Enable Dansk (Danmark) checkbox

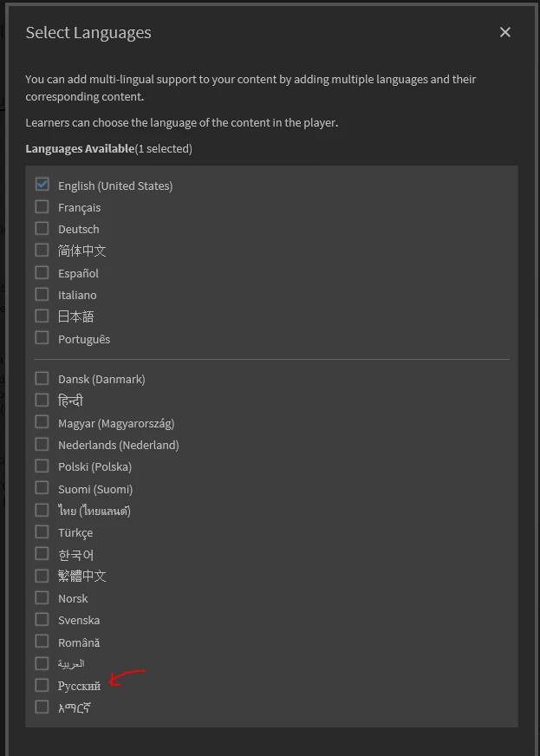42,378
